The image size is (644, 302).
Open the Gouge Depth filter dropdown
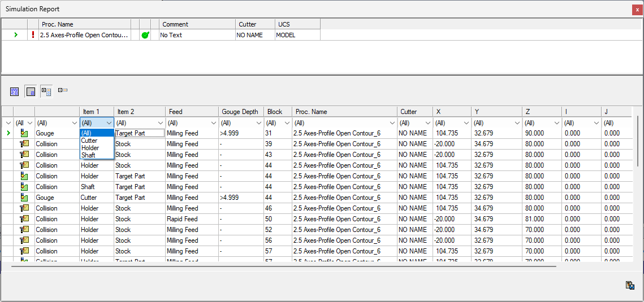pyautogui.click(x=258, y=123)
